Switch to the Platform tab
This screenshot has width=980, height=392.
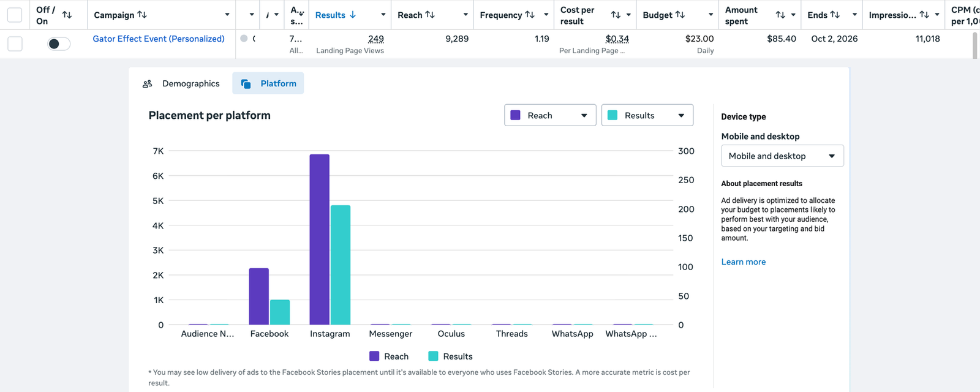(268, 83)
